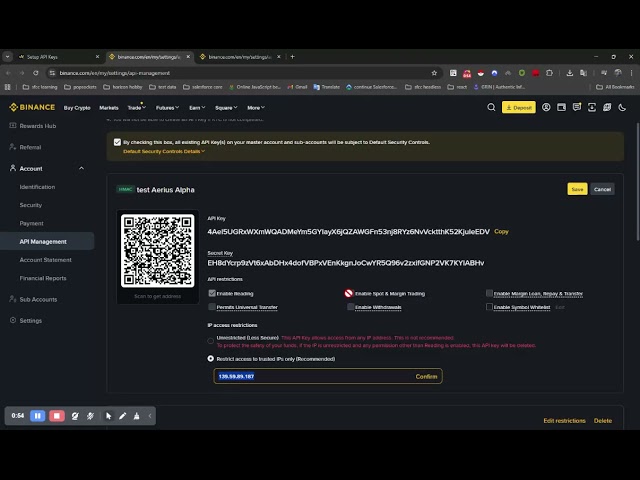The height and width of the screenshot is (480, 640).
Task: Open Financial Reports in sidebar
Action: click(x=43, y=278)
